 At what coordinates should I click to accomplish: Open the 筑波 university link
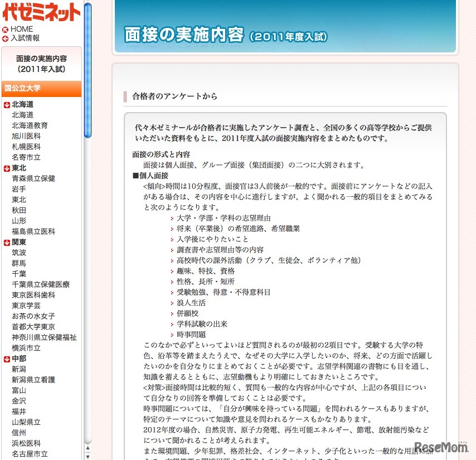coord(20,252)
